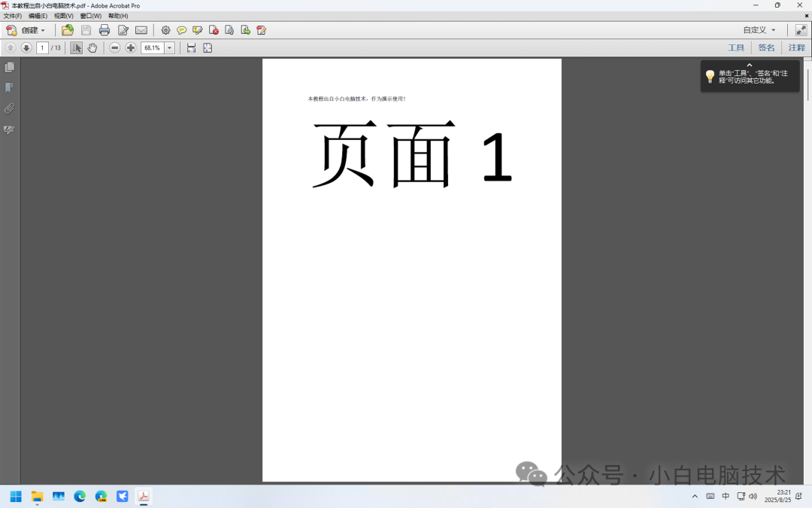Open Windows Start menu
This screenshot has width=812, height=508.
click(16, 497)
